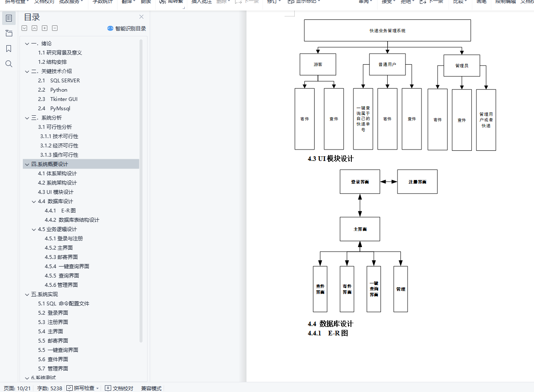
Task: Go to 4.5.6 管理界面 in outline
Action: tap(61, 285)
